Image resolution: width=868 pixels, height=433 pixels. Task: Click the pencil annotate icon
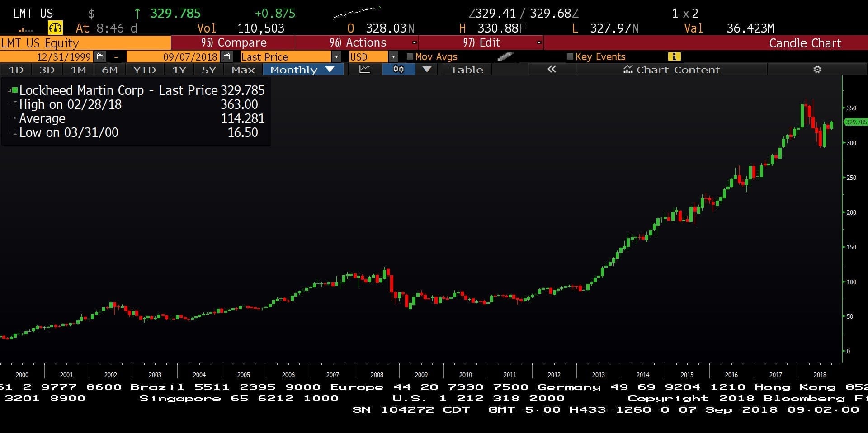pyautogui.click(x=505, y=56)
